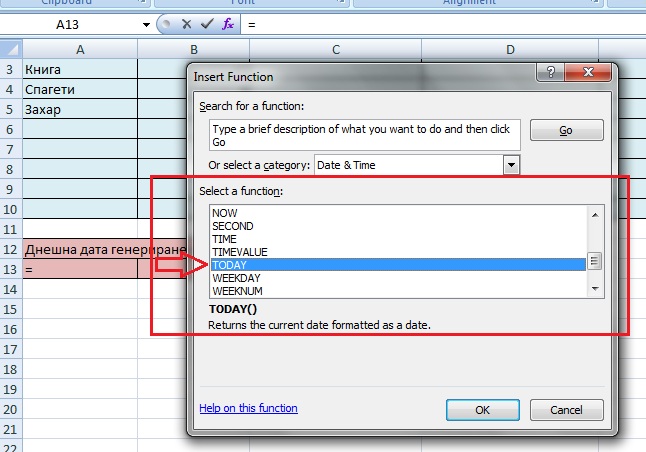The image size is (646, 452).
Task: Select row 11 header
Action: coord(10,230)
